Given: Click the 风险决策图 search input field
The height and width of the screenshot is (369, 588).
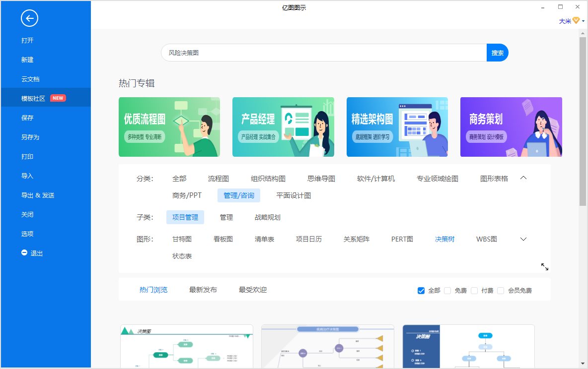Looking at the screenshot, I should tap(324, 53).
